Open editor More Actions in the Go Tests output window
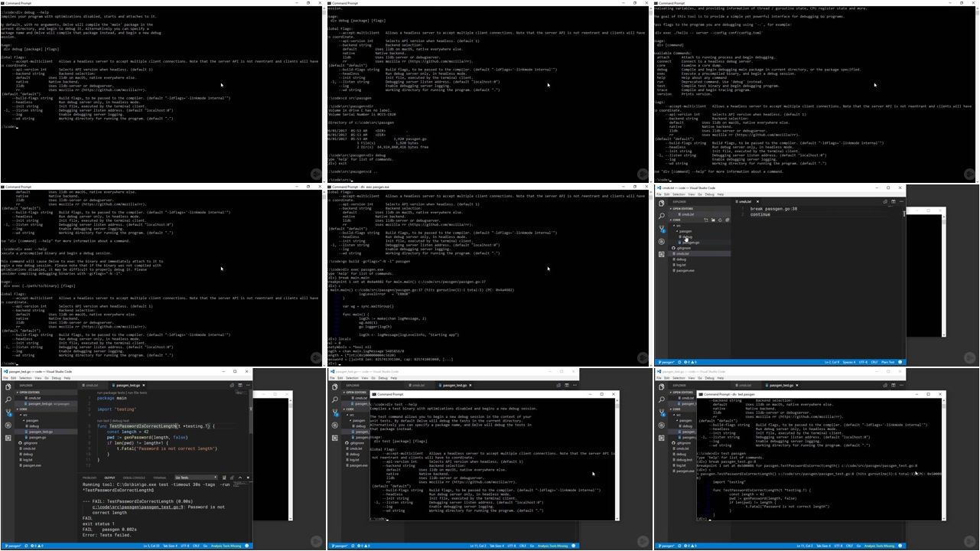 (x=248, y=385)
